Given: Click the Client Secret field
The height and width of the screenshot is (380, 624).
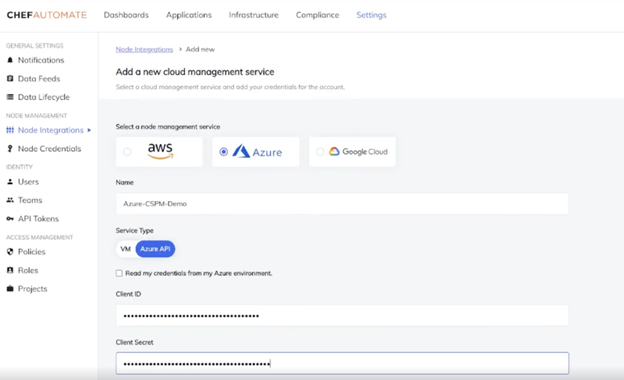Looking at the screenshot, I should [342, 363].
